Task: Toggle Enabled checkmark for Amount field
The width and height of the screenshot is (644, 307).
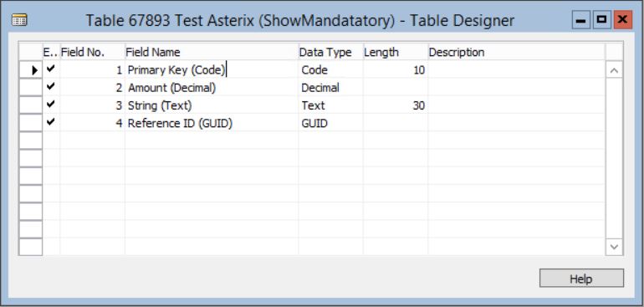Action: [x=50, y=87]
